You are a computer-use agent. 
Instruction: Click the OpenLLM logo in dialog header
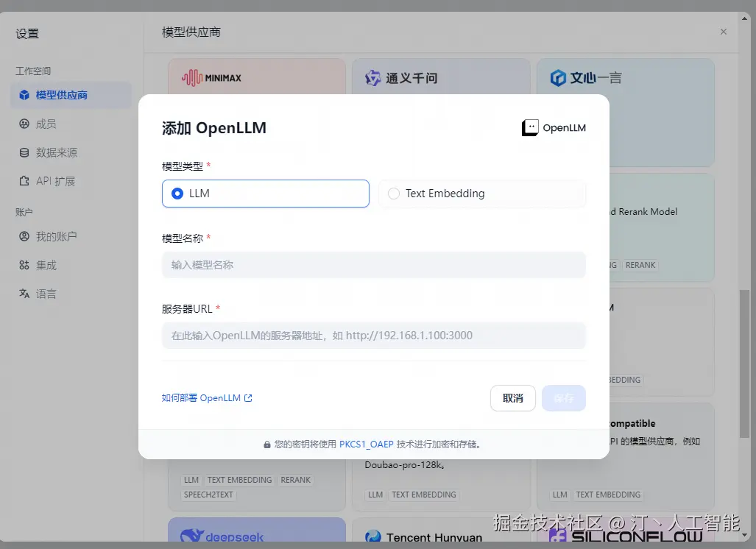[x=554, y=128]
